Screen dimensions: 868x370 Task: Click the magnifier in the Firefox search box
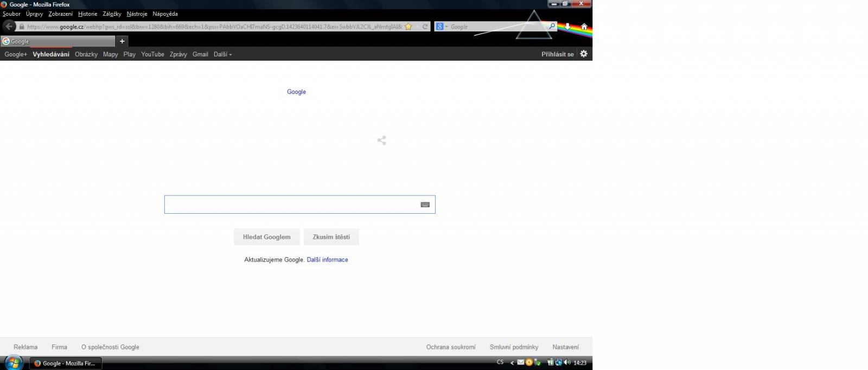point(552,26)
